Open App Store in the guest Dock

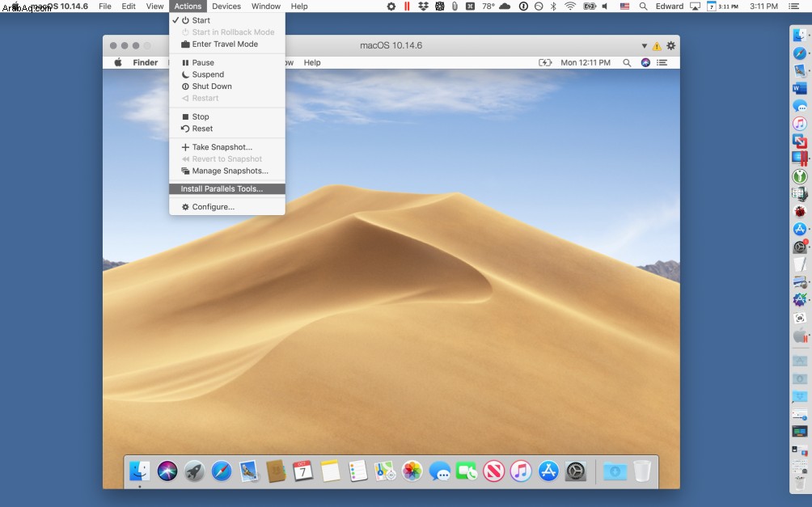point(548,471)
